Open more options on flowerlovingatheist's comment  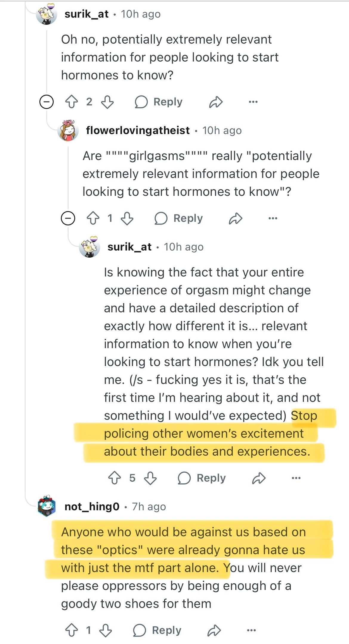pos(273,218)
